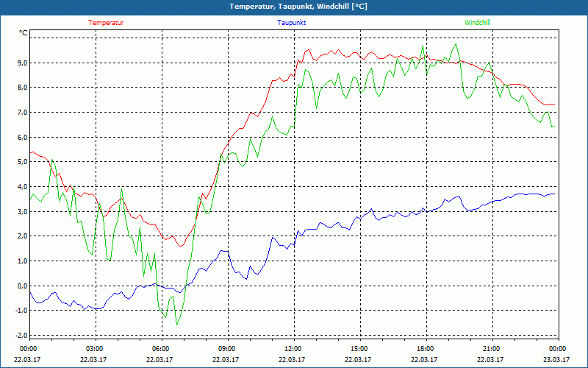Click the '22.03.17' date under 12:00

tap(292, 359)
